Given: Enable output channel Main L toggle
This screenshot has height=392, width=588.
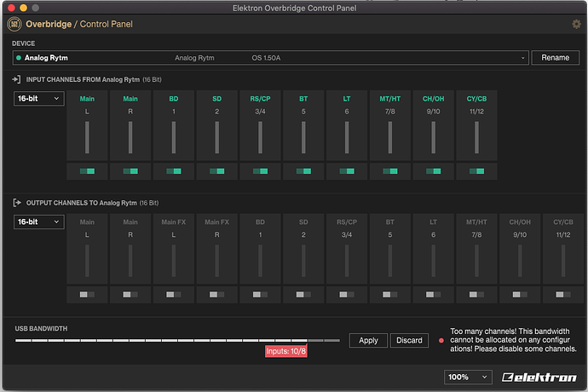Looking at the screenshot, I should (x=87, y=295).
